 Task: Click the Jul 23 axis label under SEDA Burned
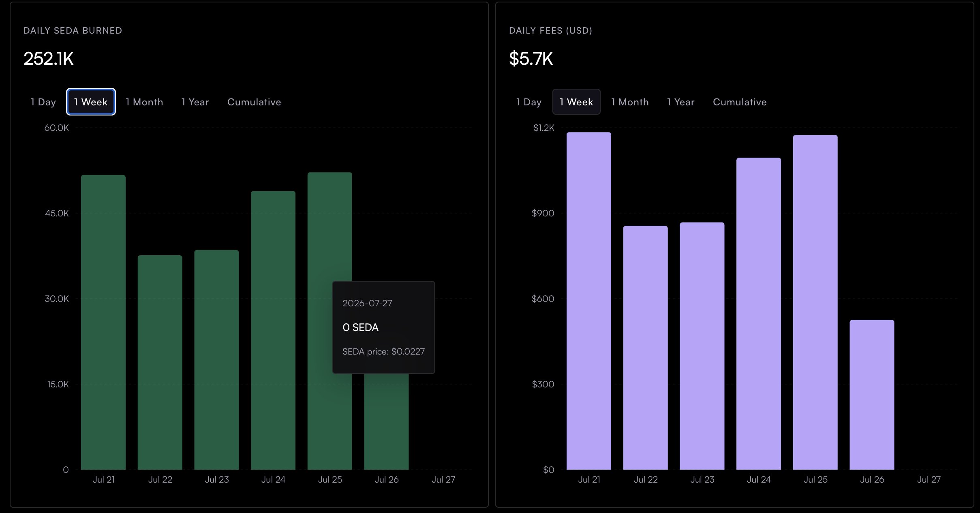217,479
